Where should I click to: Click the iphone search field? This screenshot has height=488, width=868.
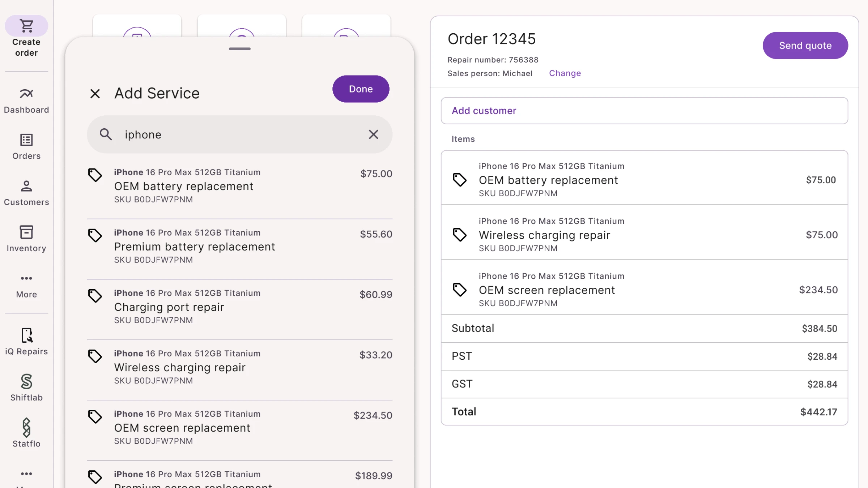click(x=239, y=134)
